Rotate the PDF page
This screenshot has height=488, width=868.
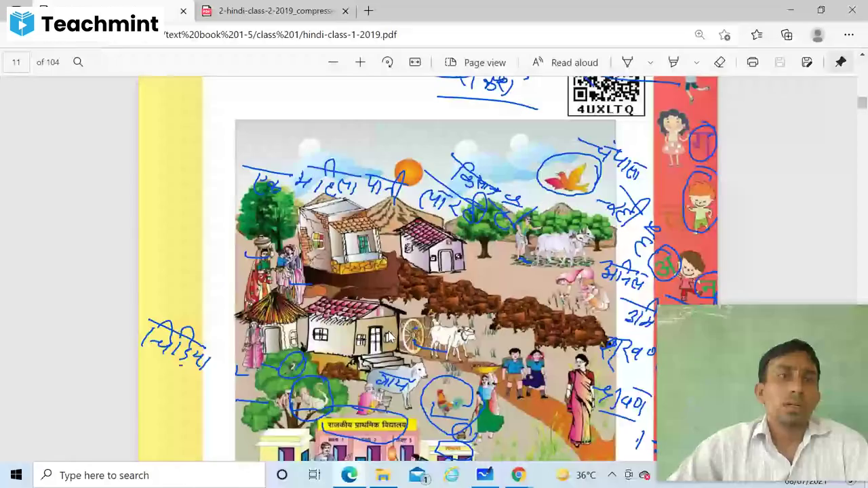[387, 62]
